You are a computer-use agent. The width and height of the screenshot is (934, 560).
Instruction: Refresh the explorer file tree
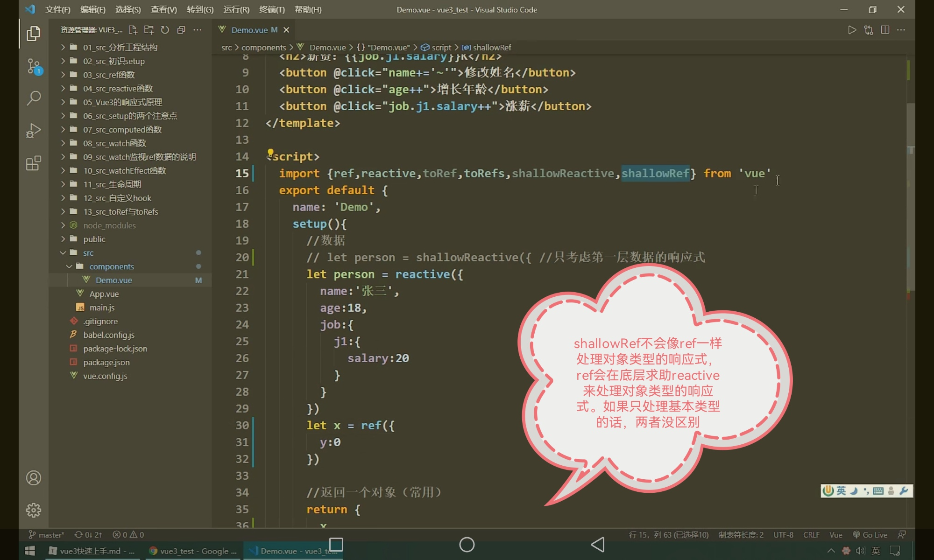(x=165, y=30)
